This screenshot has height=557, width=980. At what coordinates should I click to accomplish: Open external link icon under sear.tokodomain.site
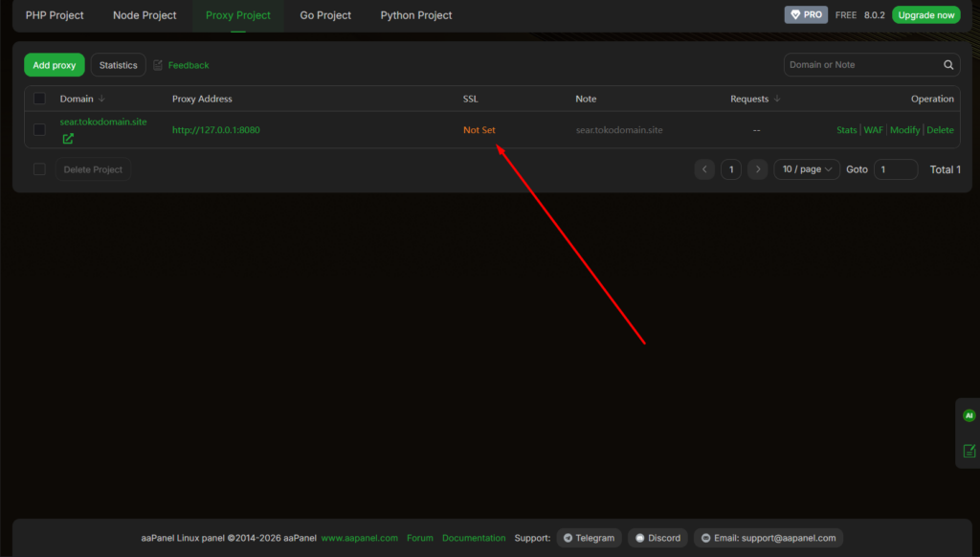[68, 139]
